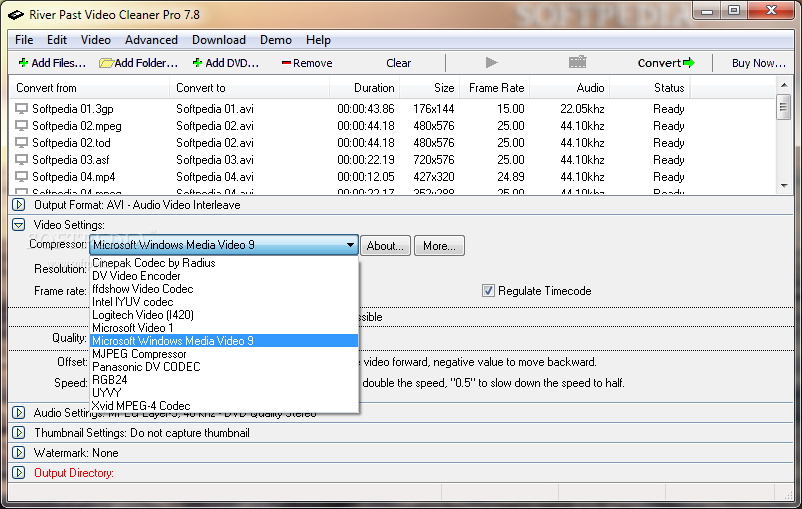Choose highlighted Microsoft Windows Media Video 9 entry

(224, 341)
